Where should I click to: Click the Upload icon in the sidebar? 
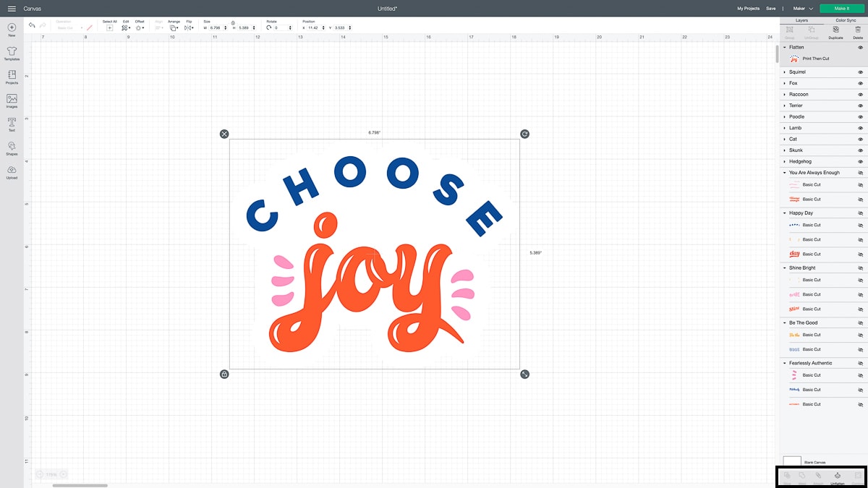12,171
